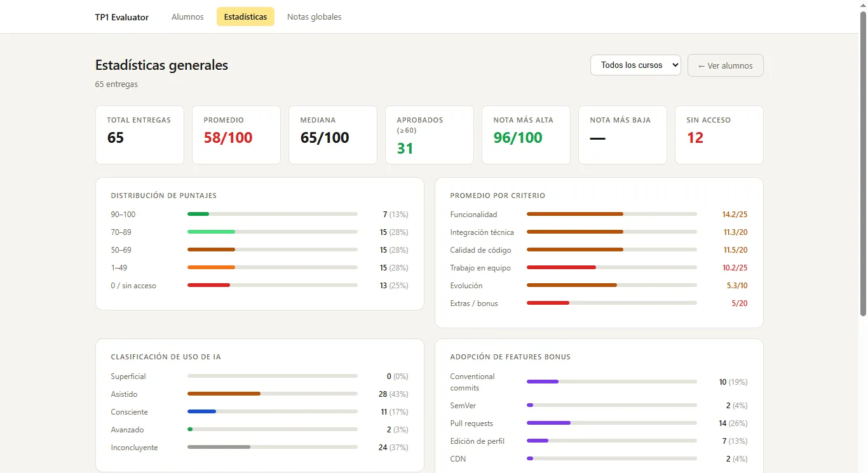
Task: Click the '65 entregas' subtitle
Action: pos(116,84)
